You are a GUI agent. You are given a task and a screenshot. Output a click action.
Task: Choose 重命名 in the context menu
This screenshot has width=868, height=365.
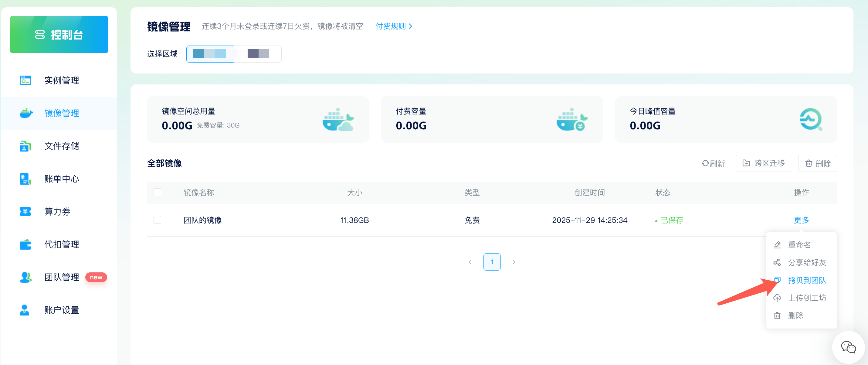(x=800, y=245)
